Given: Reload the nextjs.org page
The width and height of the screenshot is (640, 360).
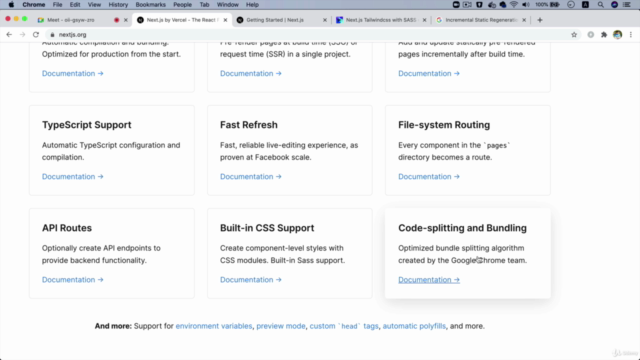Looking at the screenshot, I should 36,35.
